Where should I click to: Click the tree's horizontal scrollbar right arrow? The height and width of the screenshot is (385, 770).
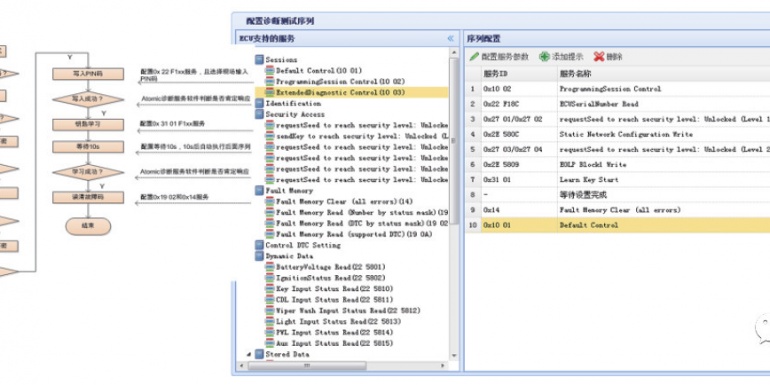coord(443,366)
